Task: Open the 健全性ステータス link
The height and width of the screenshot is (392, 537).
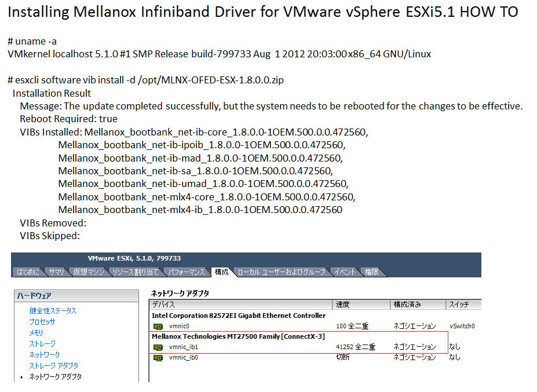Action: coord(53,311)
